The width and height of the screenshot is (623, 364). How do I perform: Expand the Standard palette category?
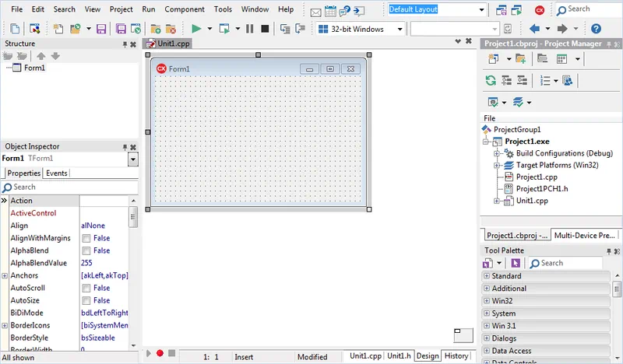click(486, 276)
